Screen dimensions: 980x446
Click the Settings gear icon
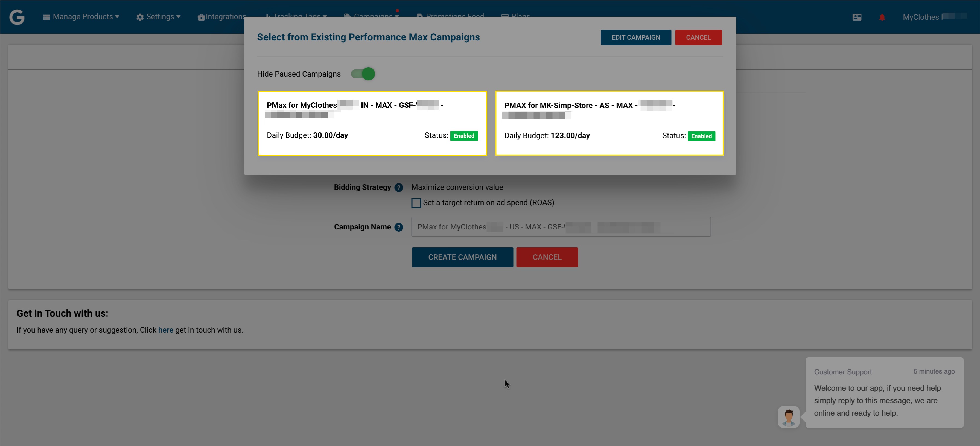click(x=140, y=17)
